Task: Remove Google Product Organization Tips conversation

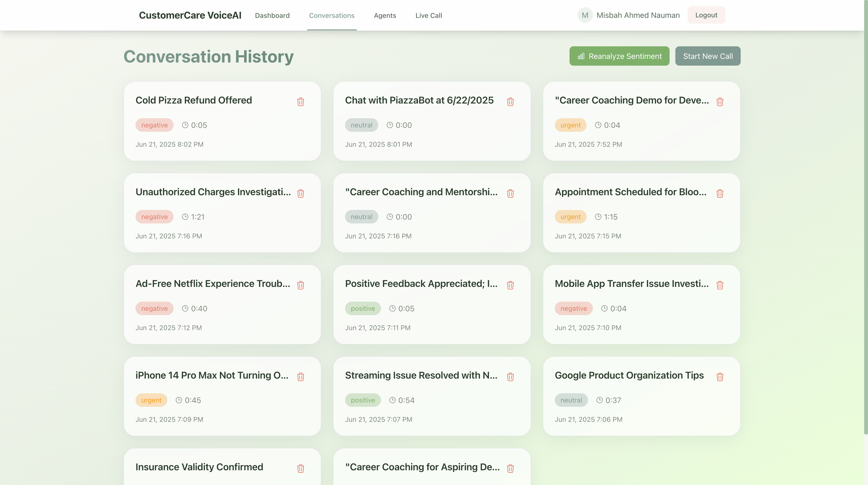Action: pos(720,377)
